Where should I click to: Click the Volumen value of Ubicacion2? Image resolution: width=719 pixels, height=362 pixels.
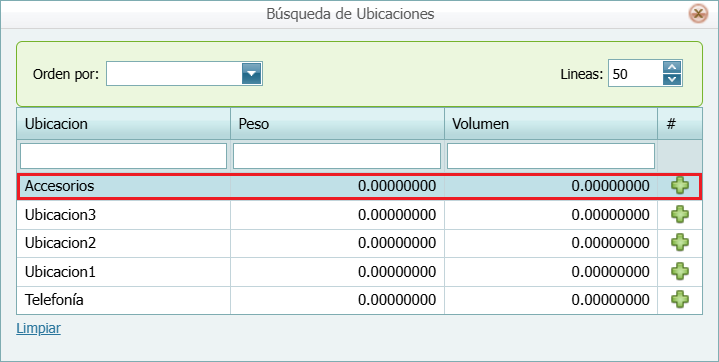click(x=610, y=243)
